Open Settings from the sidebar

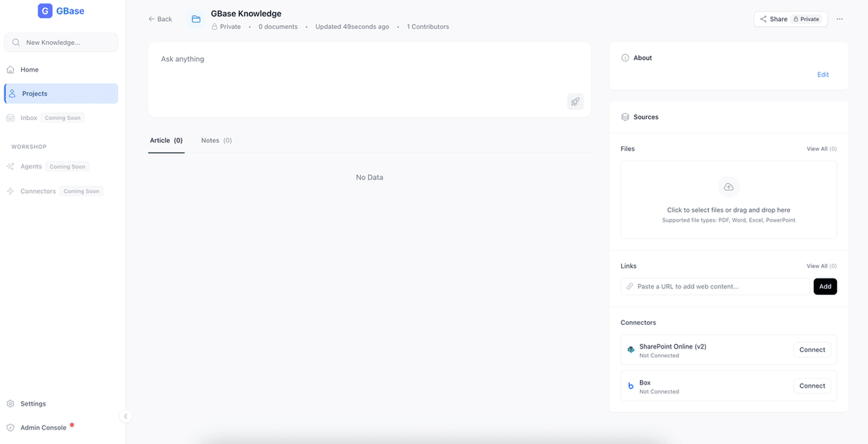click(33, 404)
